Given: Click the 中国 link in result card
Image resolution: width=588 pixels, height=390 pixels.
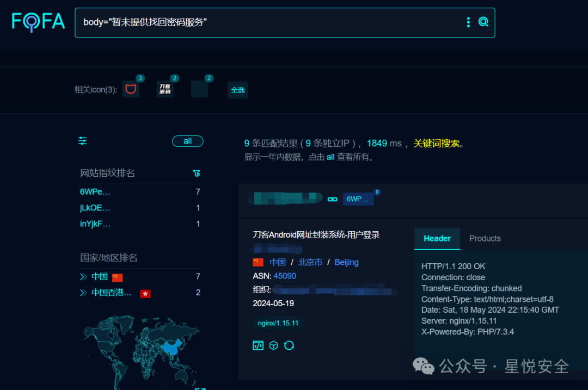Looking at the screenshot, I should pos(278,262).
